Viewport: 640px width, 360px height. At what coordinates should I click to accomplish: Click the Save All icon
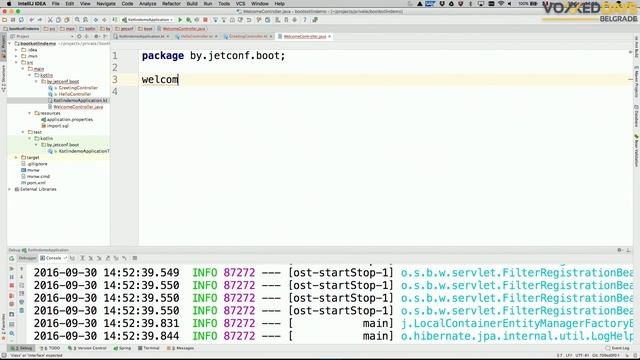[x=13, y=20]
